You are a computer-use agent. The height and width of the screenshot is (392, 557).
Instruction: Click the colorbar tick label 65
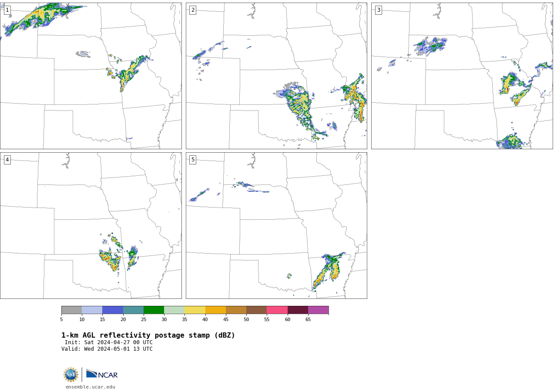[x=308, y=319]
